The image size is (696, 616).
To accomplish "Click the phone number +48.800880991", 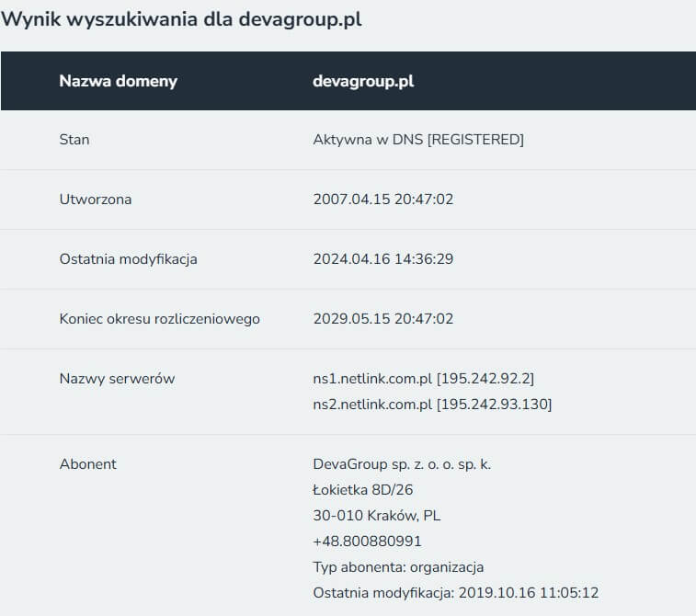I will coord(368,542).
